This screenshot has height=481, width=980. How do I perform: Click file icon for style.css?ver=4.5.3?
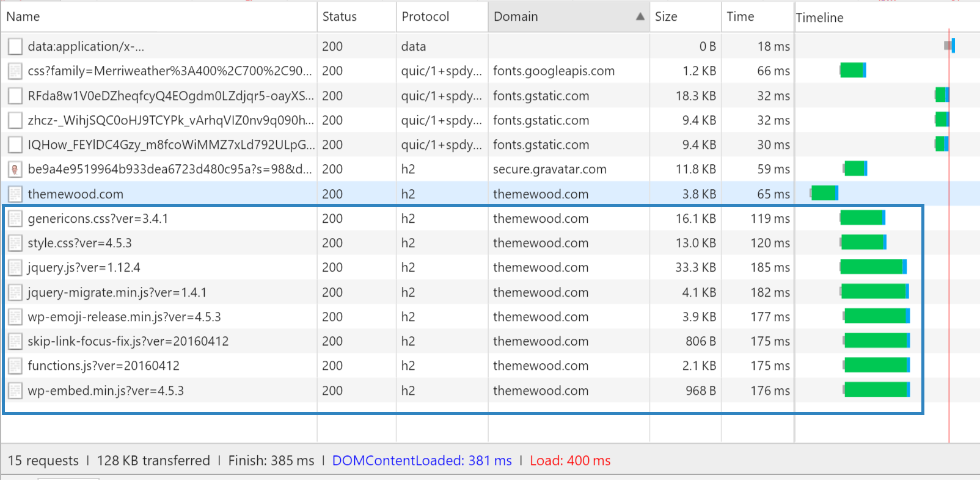15,243
